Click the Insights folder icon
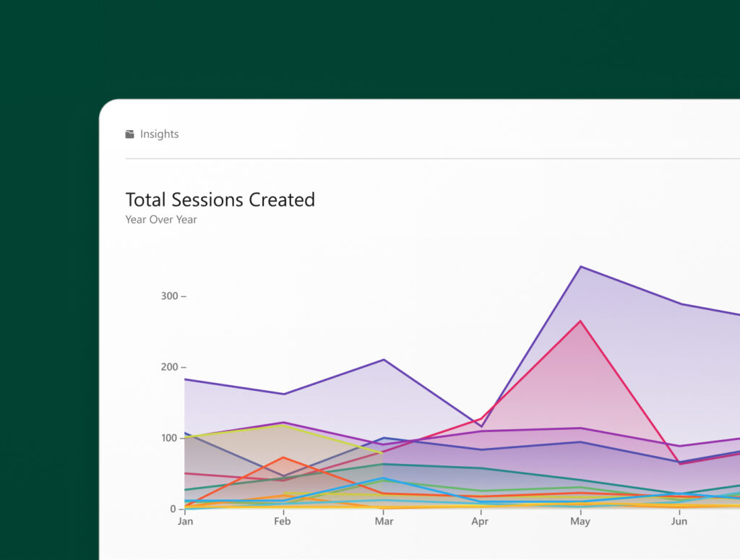This screenshot has width=740, height=560. tap(130, 134)
